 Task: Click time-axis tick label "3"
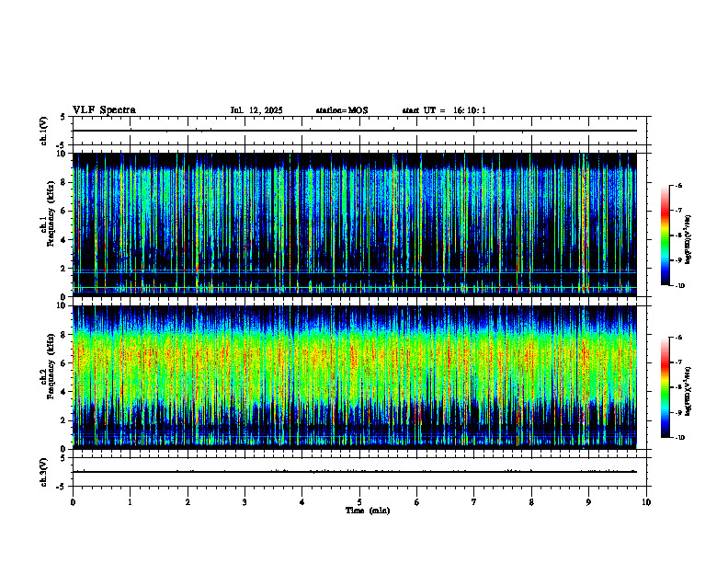coord(245,502)
